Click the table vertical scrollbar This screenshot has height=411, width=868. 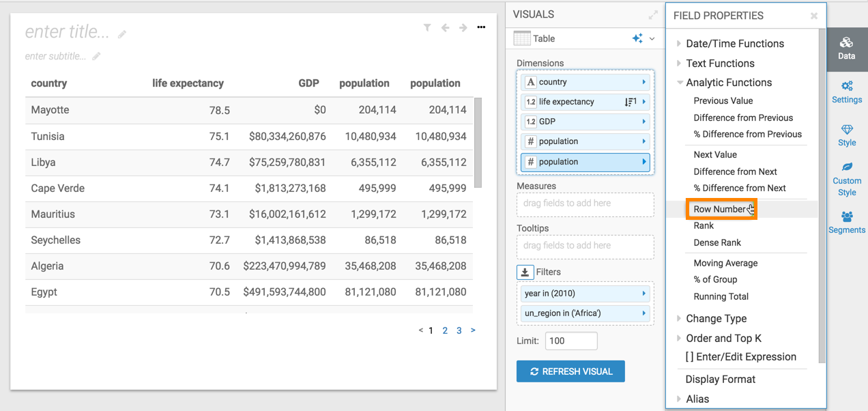click(478, 142)
